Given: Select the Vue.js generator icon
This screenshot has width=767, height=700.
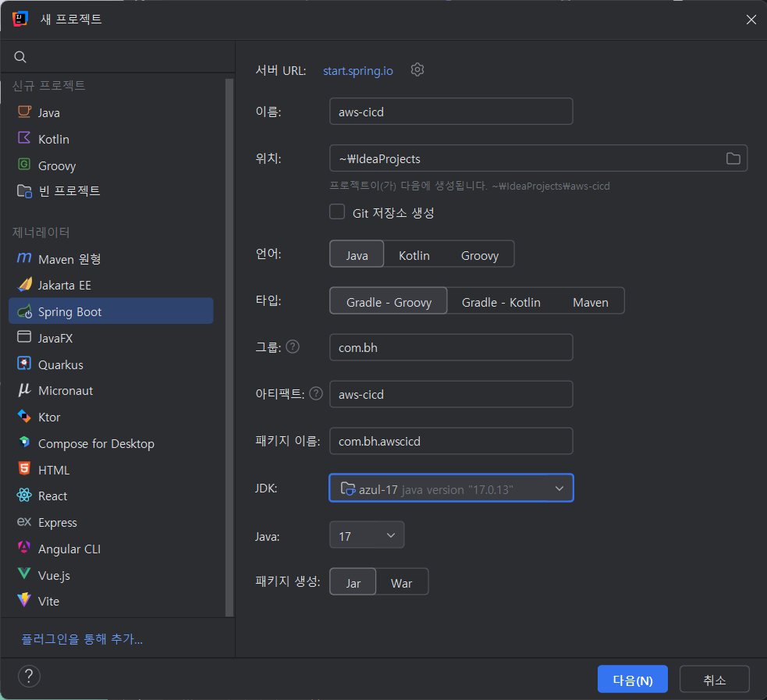Looking at the screenshot, I should [x=24, y=574].
